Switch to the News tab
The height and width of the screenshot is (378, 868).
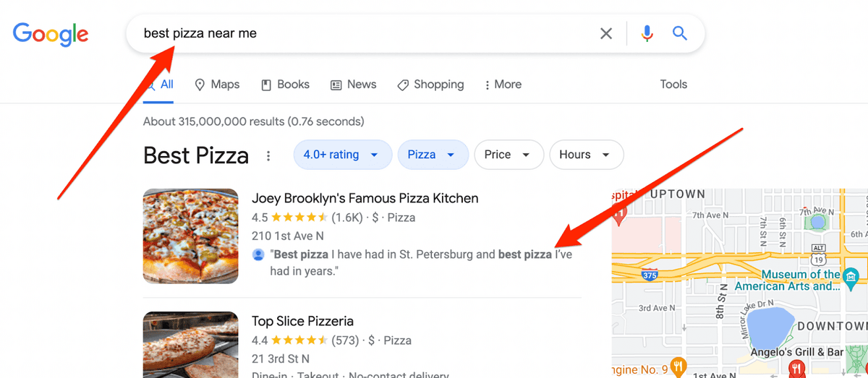click(x=353, y=85)
